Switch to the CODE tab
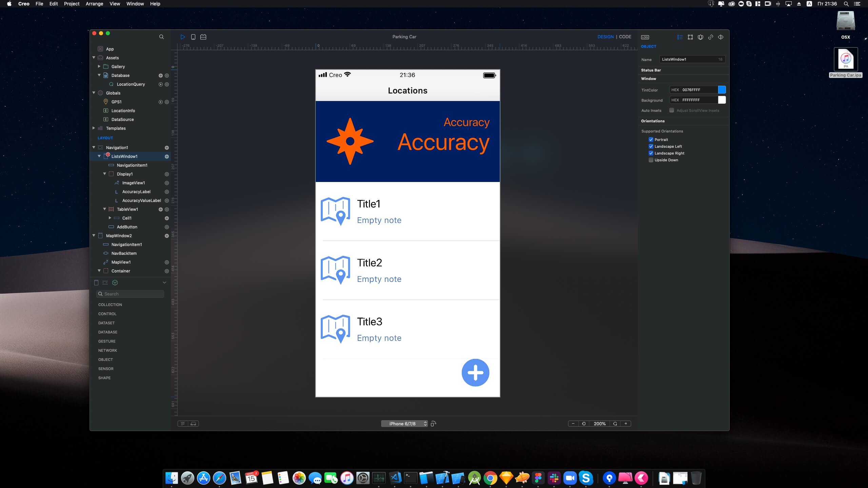Viewport: 868px width, 488px height. (625, 37)
